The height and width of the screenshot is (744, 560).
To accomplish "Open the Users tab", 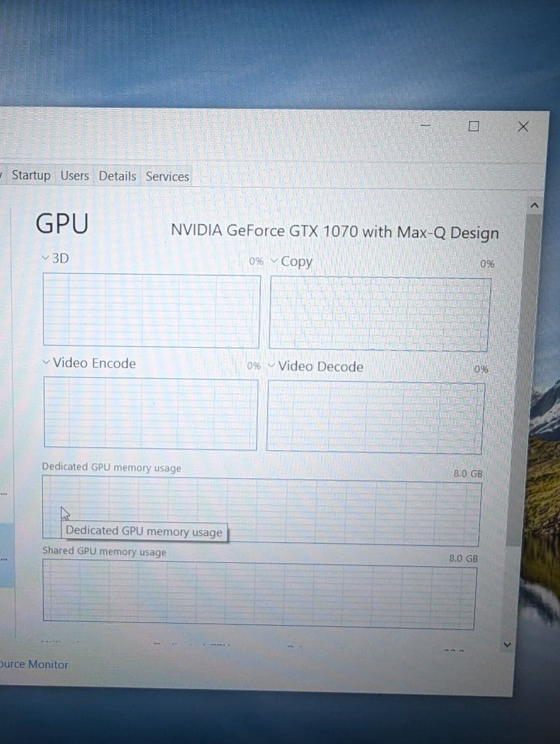I will (x=74, y=175).
